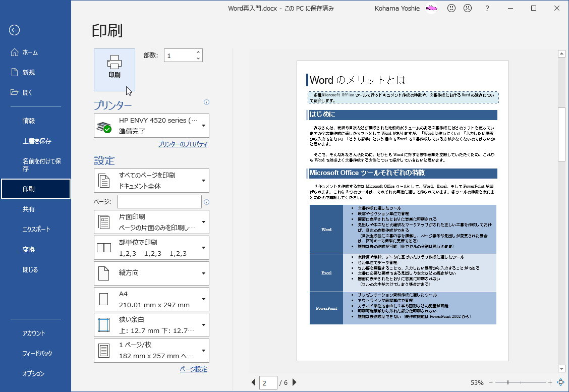Click the zoom slider handle
Image resolution: width=569 pixels, height=392 pixels.
click(507, 382)
